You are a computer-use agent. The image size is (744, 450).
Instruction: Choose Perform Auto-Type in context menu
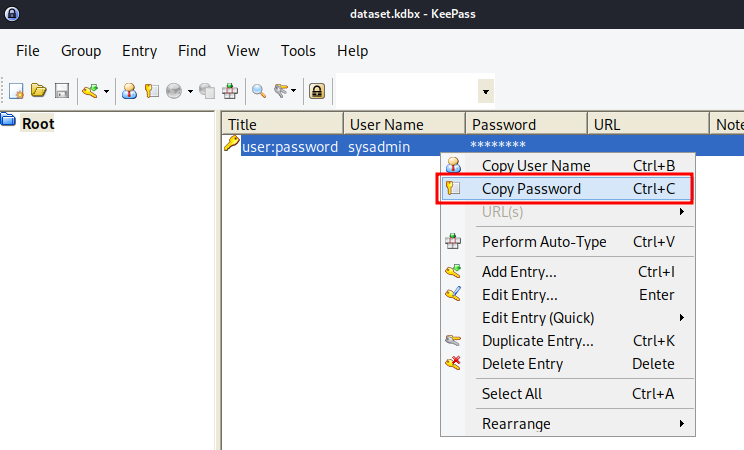coord(567,242)
